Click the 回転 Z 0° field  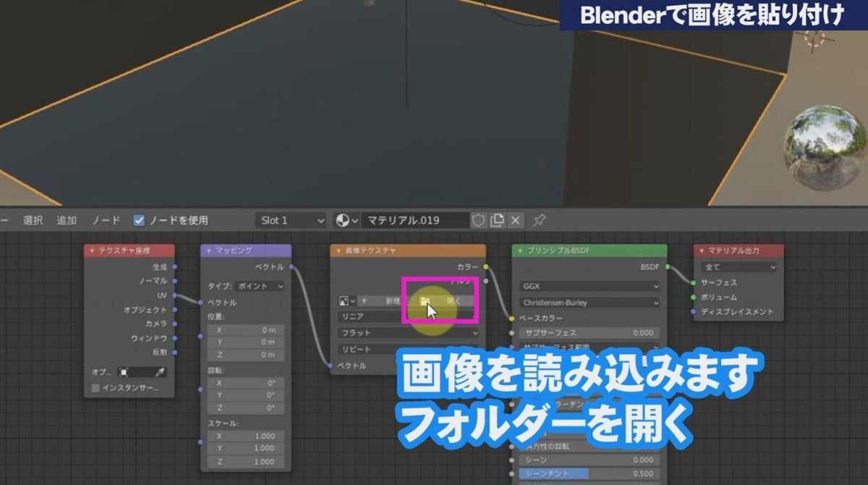tap(246, 408)
